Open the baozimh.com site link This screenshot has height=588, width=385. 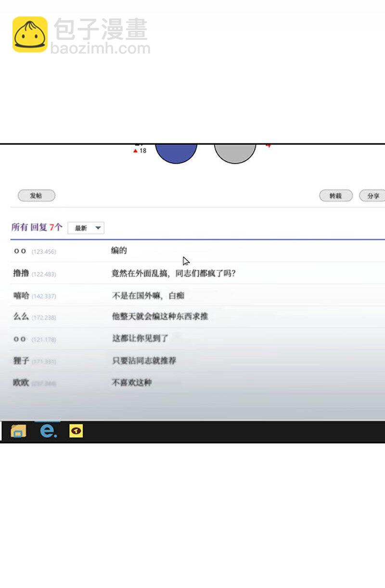coord(100,49)
